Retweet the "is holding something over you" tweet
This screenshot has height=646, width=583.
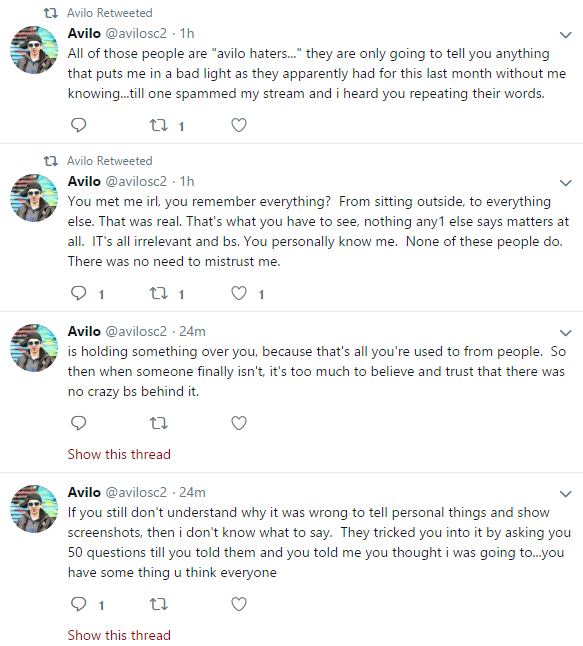coord(159,423)
